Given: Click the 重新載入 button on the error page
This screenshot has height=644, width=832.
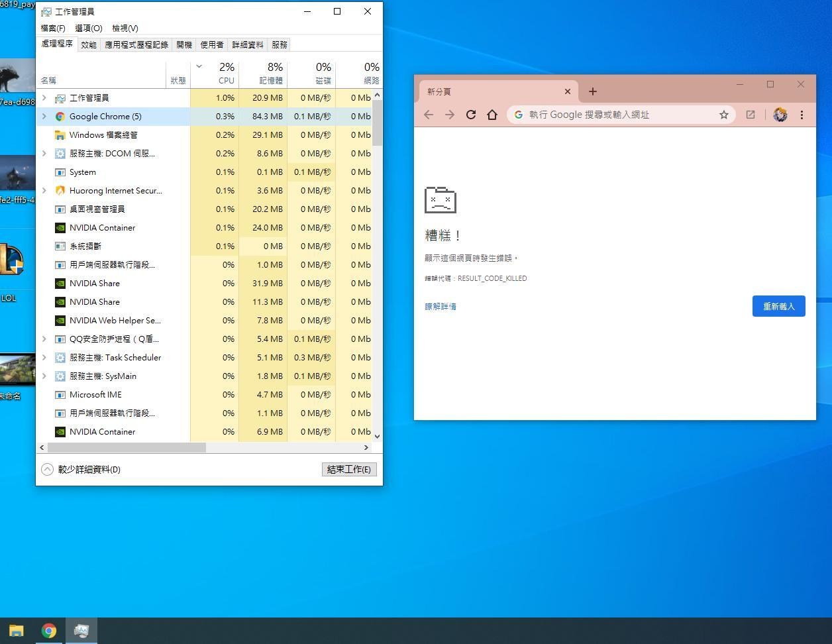Looking at the screenshot, I should click(778, 305).
